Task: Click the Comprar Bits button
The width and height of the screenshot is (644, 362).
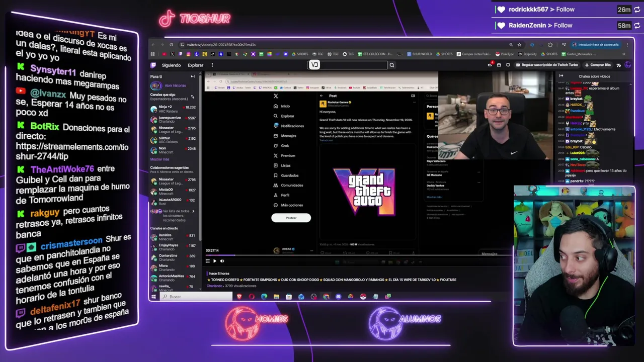Action: 598,65
